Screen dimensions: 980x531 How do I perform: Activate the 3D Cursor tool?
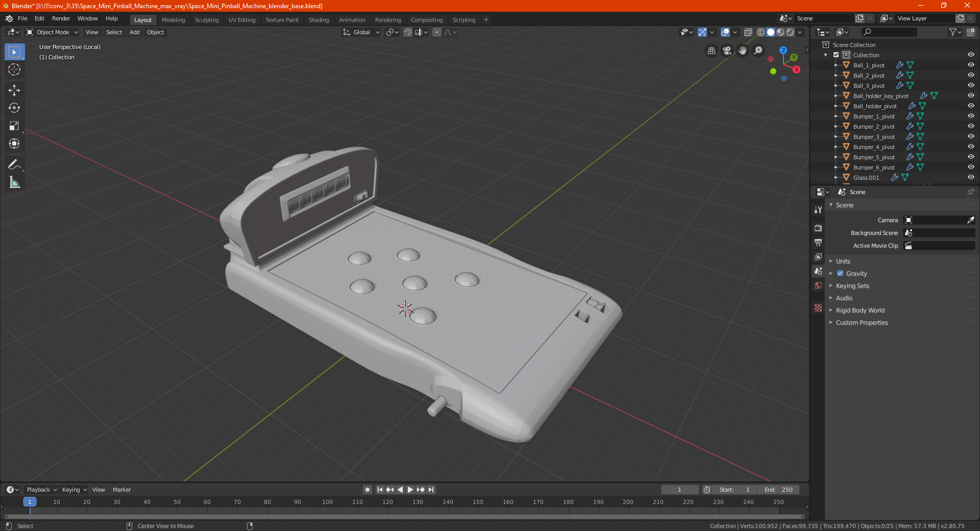point(14,69)
